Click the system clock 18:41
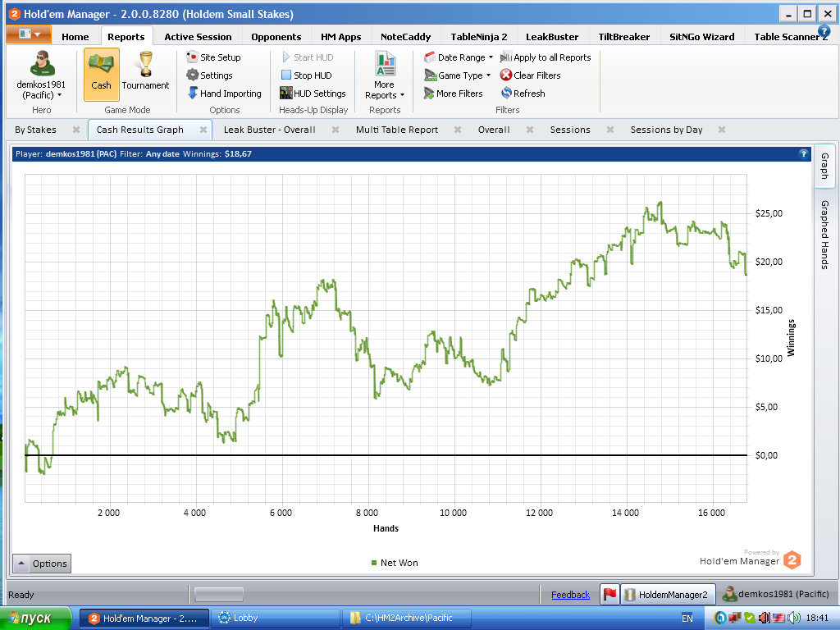The width and height of the screenshot is (840, 630). 818,619
